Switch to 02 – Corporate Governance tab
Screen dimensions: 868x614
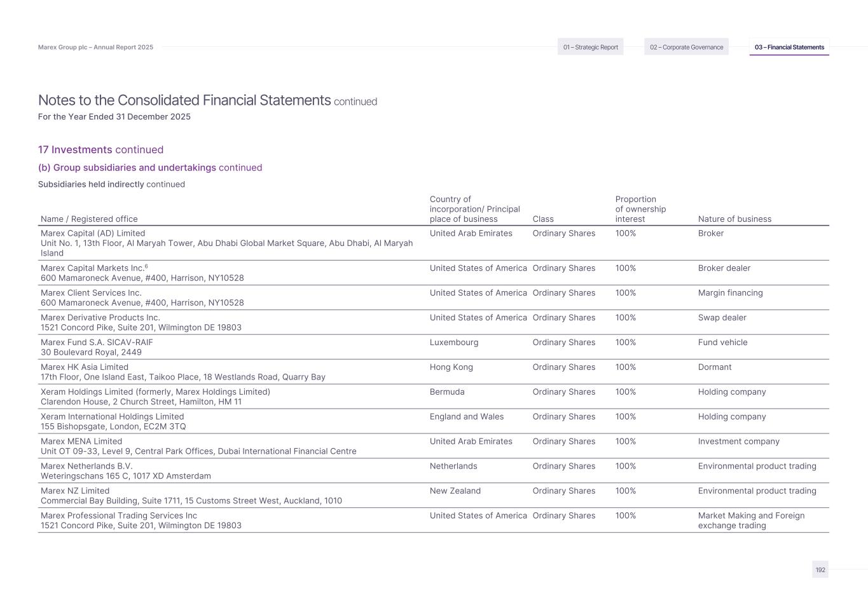[686, 47]
